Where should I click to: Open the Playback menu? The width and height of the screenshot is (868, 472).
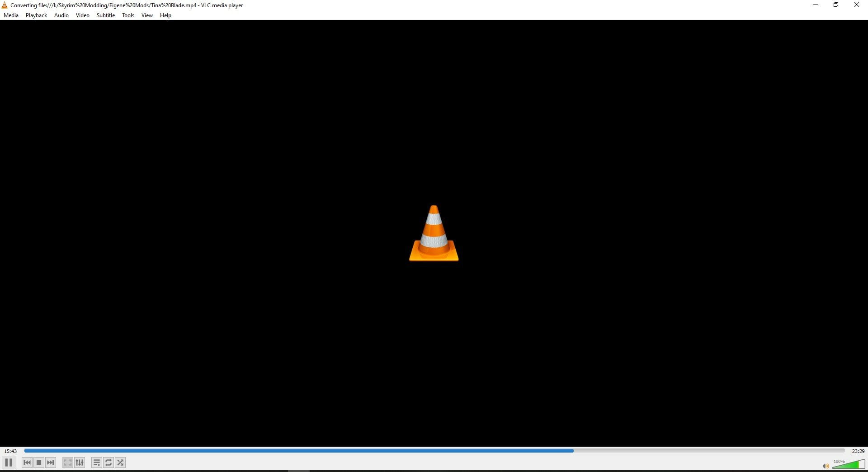(x=37, y=15)
